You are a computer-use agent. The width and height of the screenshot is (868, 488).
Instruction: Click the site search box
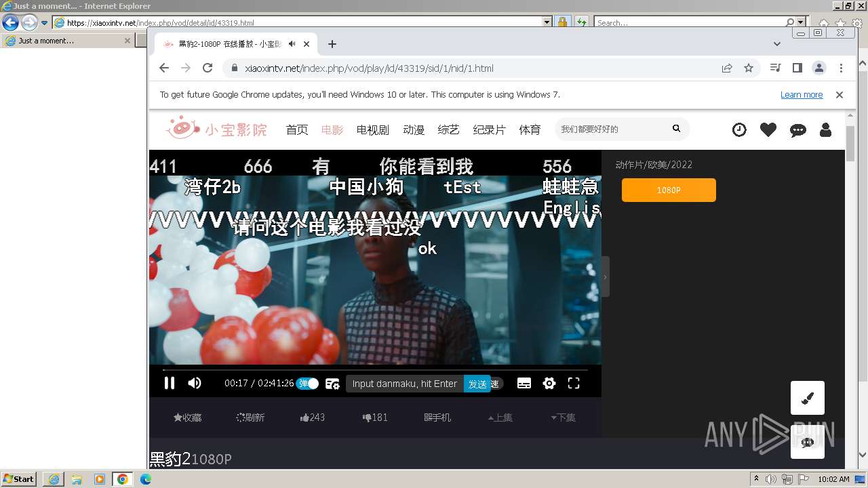pyautogui.click(x=612, y=129)
